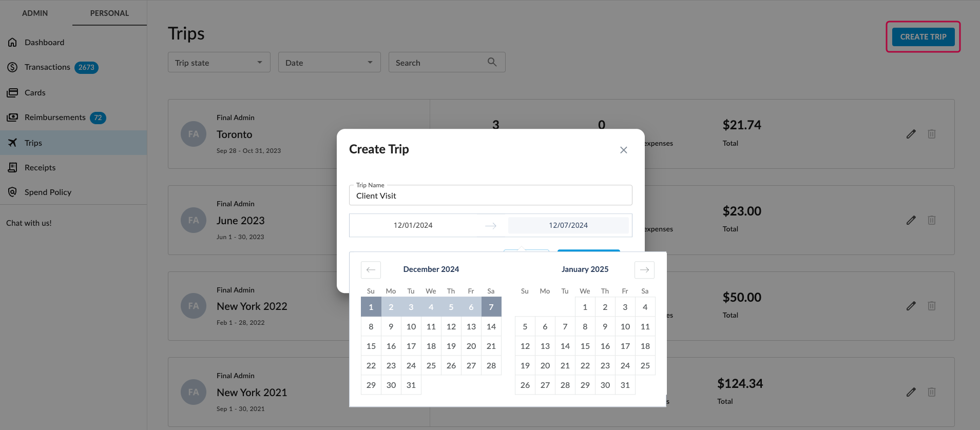This screenshot has width=980, height=430.
Task: Open the Trip state dropdown
Action: (x=219, y=63)
